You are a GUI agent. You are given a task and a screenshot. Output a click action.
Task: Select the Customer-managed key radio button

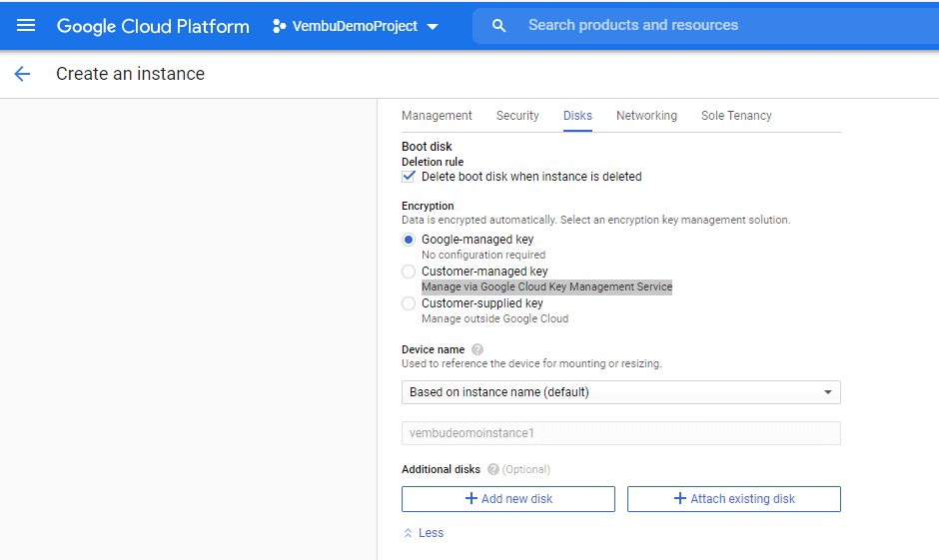pyautogui.click(x=409, y=272)
